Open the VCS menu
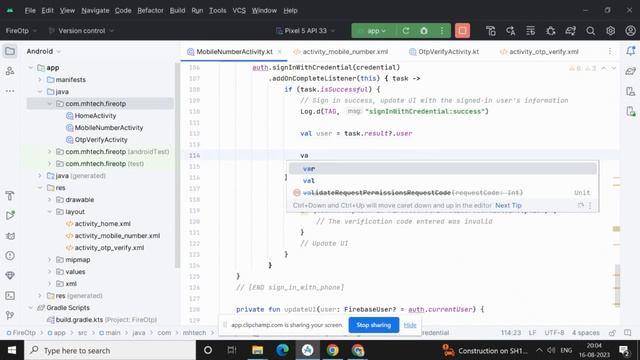This screenshot has height=360, width=640. (x=239, y=11)
